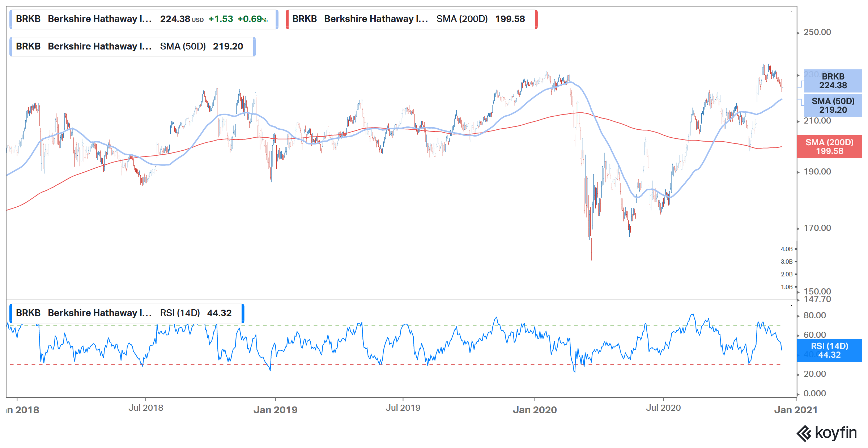Click the 80.00 RSI axis label
This screenshot has height=448, width=868.
pos(814,315)
